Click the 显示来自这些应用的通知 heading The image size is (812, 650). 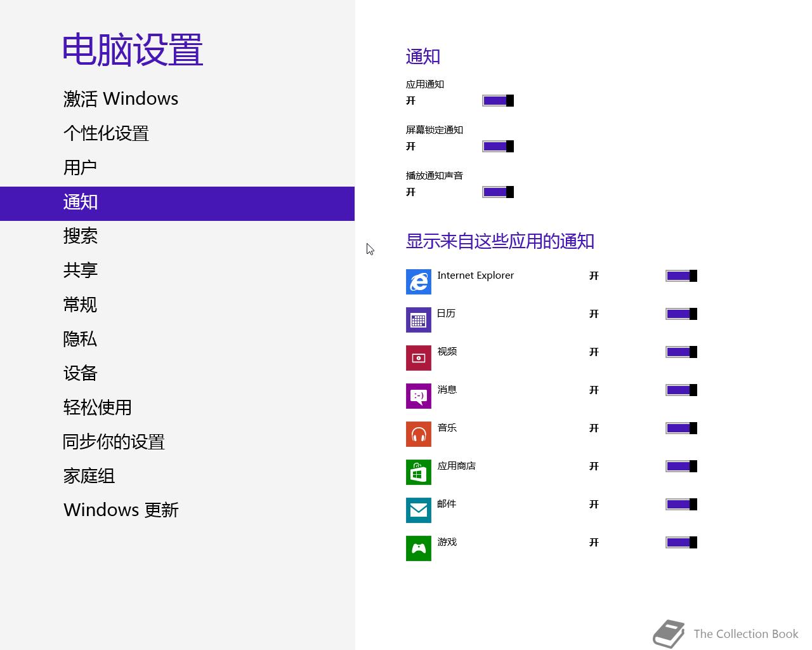[500, 241]
